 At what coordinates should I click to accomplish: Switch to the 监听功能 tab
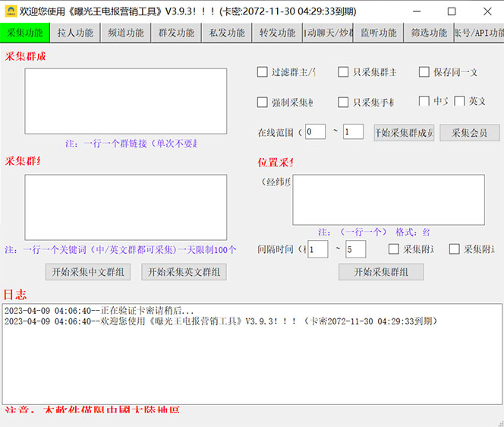(x=378, y=33)
